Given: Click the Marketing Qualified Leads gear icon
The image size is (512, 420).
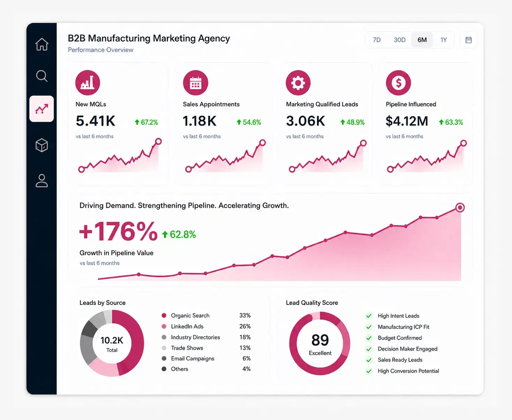Looking at the screenshot, I should point(298,83).
